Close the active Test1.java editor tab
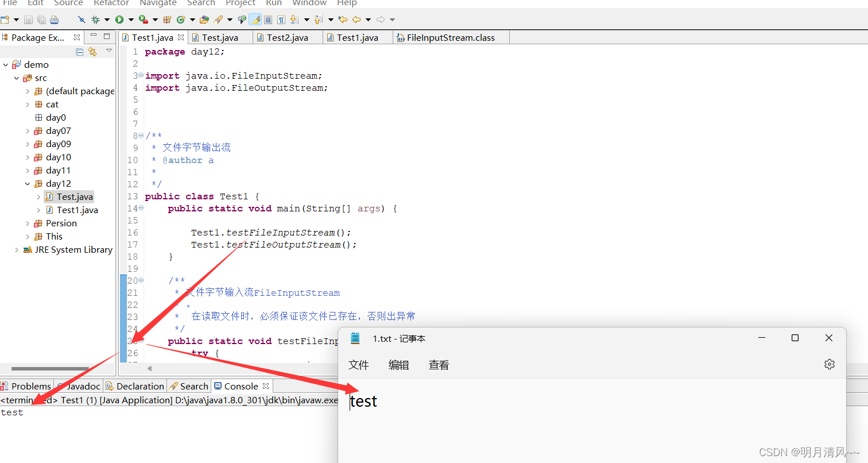Screen dimensions: 868x463 coord(180,37)
